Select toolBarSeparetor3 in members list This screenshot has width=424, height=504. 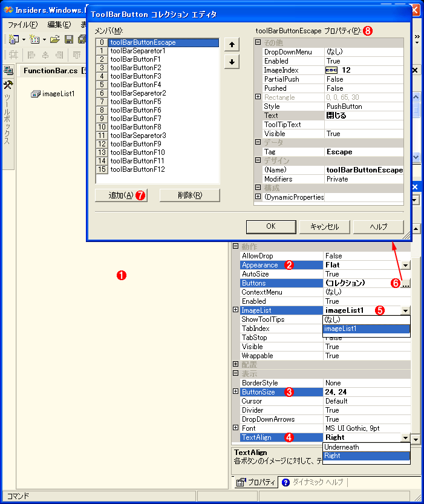[x=163, y=136]
